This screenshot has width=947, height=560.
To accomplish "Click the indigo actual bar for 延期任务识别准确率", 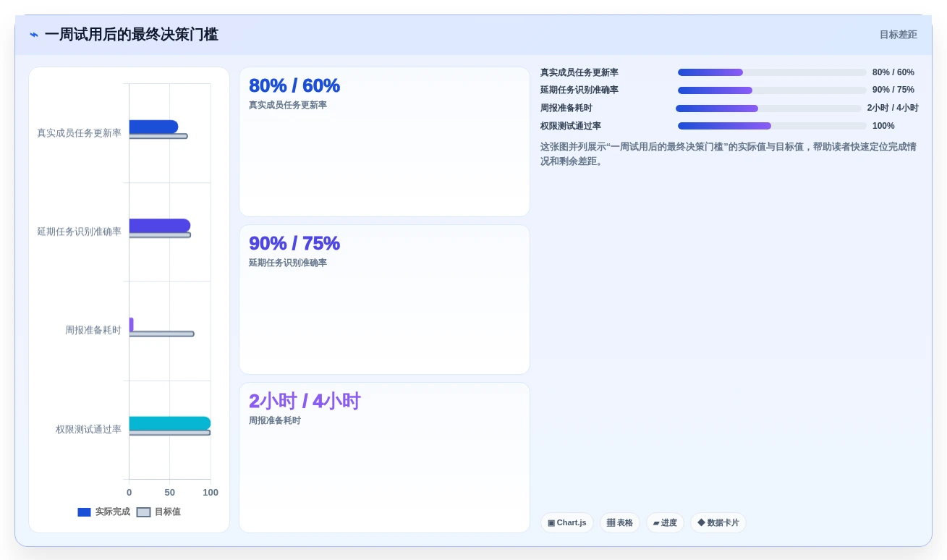I will coord(160,226).
